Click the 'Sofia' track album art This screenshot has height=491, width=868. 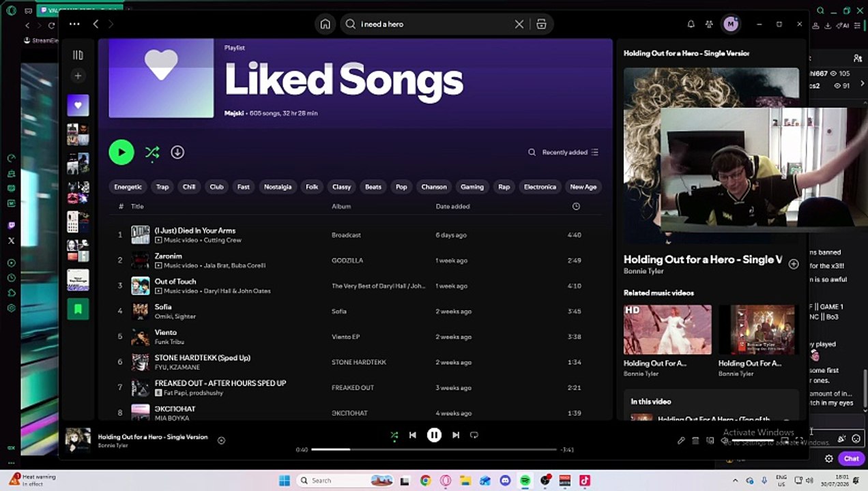tap(141, 311)
